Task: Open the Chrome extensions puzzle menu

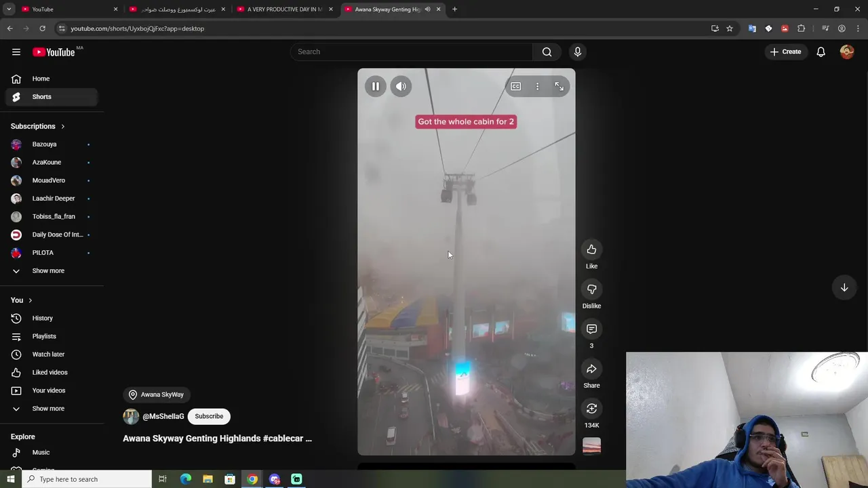Action: [802, 28]
